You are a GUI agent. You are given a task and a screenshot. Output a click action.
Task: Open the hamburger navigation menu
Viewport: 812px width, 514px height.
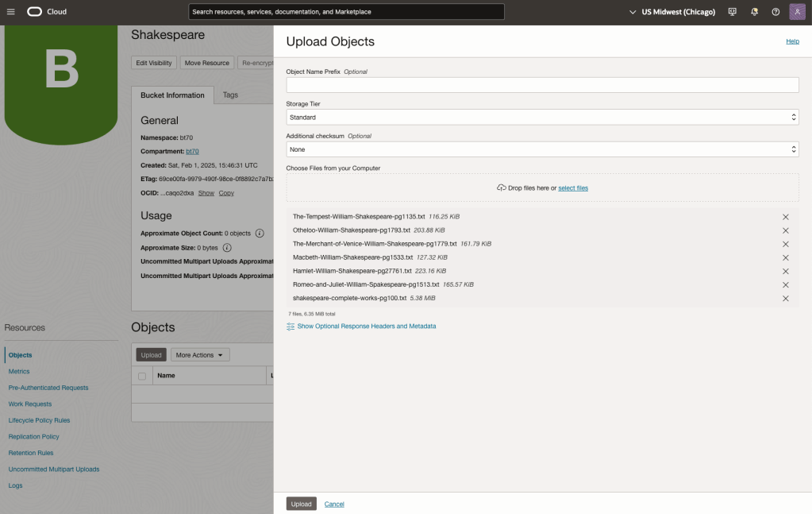11,12
